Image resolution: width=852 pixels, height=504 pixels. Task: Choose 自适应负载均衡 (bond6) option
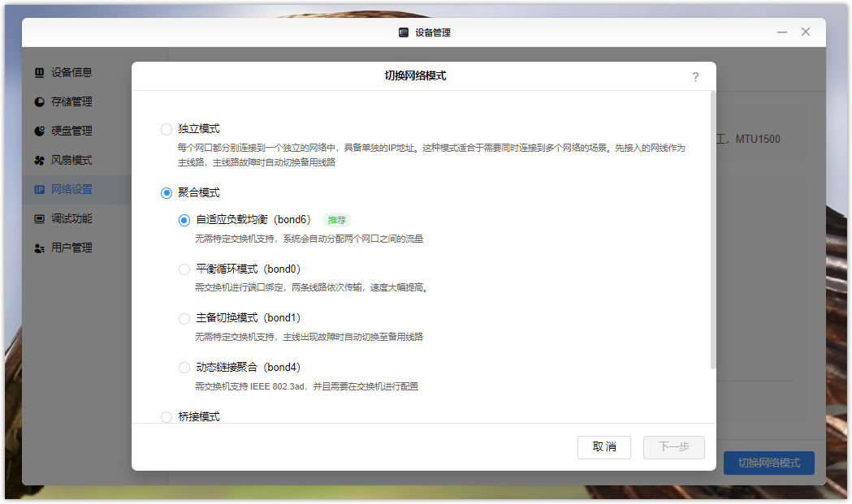(x=184, y=220)
